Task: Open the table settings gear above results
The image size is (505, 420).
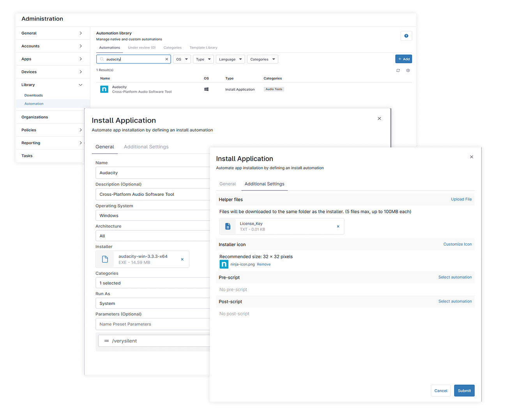Action: click(408, 70)
